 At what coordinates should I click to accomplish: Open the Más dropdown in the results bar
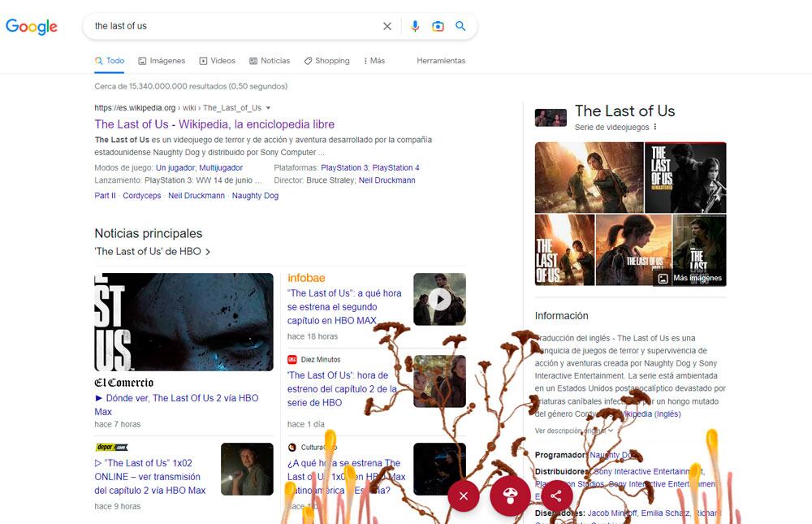pos(373,60)
